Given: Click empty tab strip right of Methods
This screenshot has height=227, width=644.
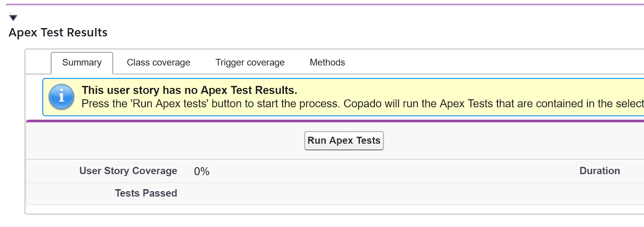Looking at the screenshot, I should 483,63.
